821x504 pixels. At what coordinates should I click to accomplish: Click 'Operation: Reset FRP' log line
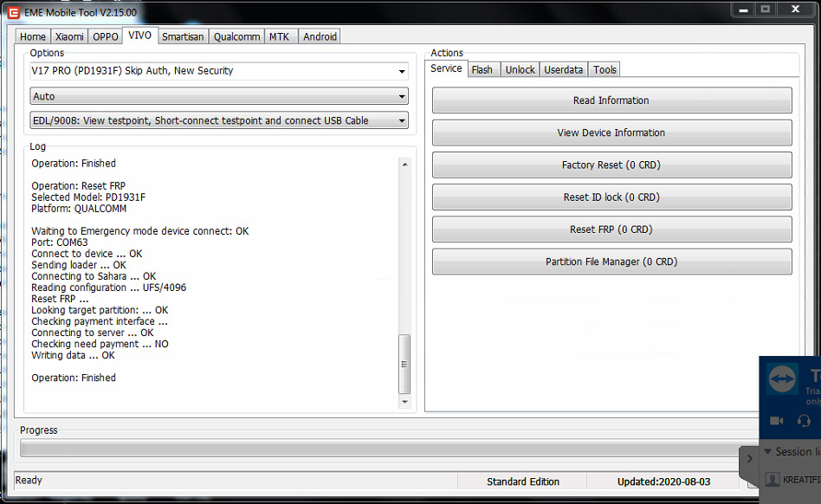click(78, 186)
